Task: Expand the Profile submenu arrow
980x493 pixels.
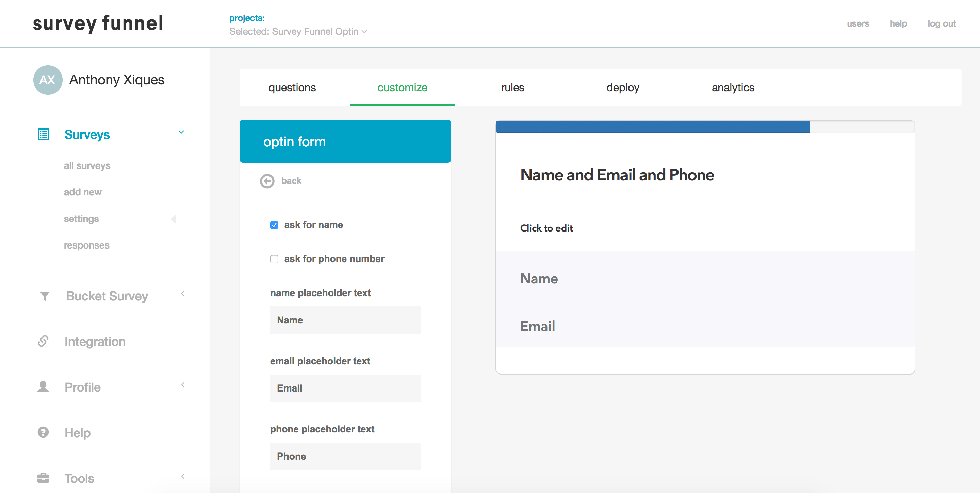Action: point(183,385)
